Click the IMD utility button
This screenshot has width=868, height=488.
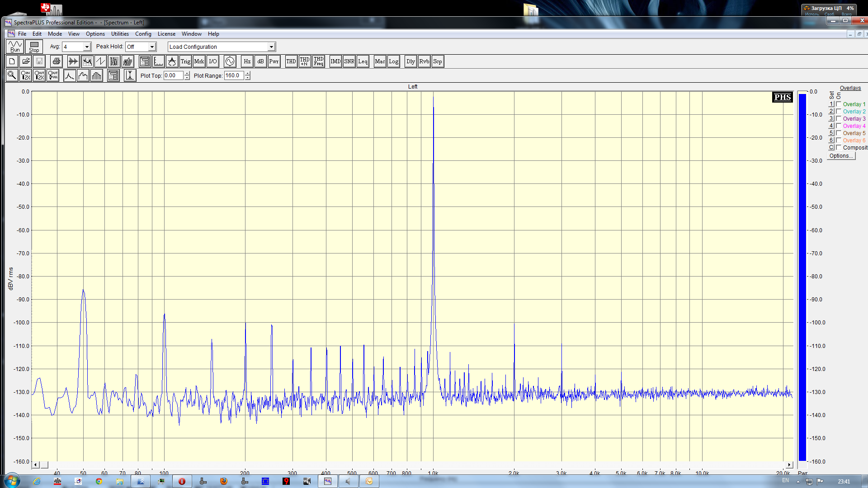335,61
